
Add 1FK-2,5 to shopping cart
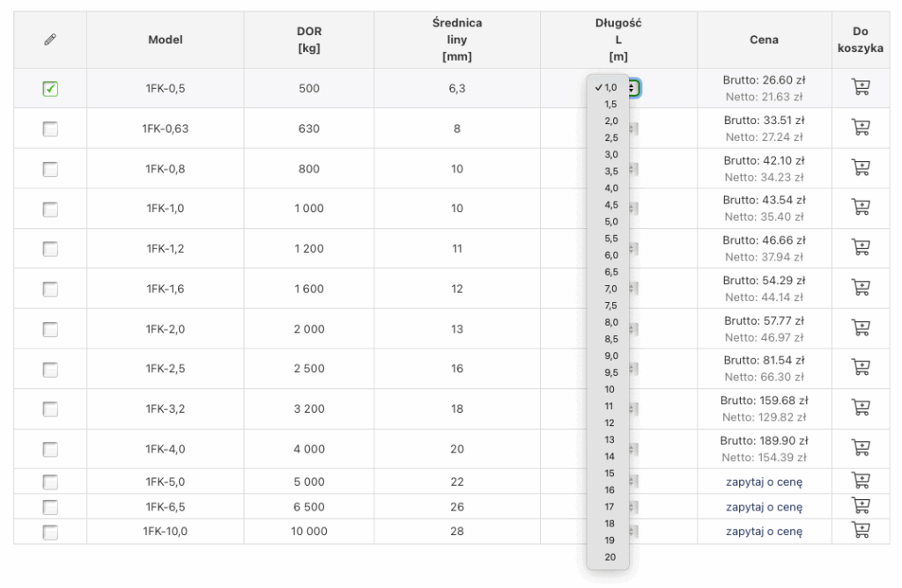point(859,369)
